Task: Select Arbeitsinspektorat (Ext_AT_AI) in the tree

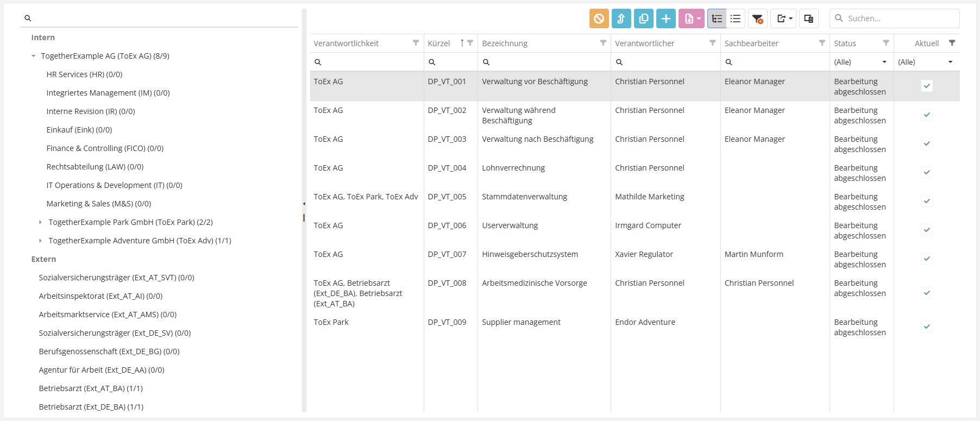Action: (100, 296)
